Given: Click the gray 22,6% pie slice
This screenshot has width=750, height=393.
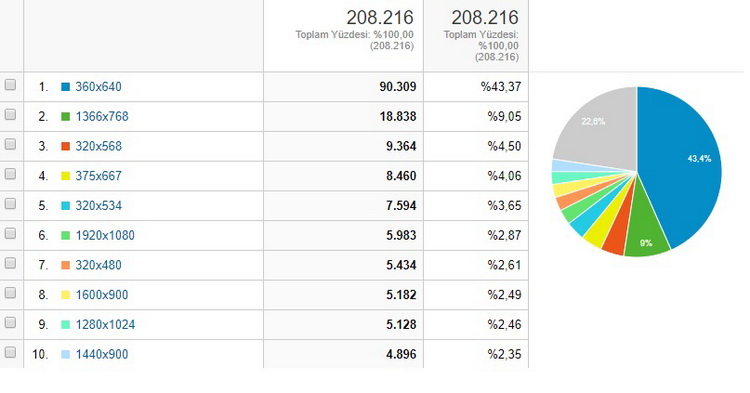Looking at the screenshot, I should pos(598,129).
